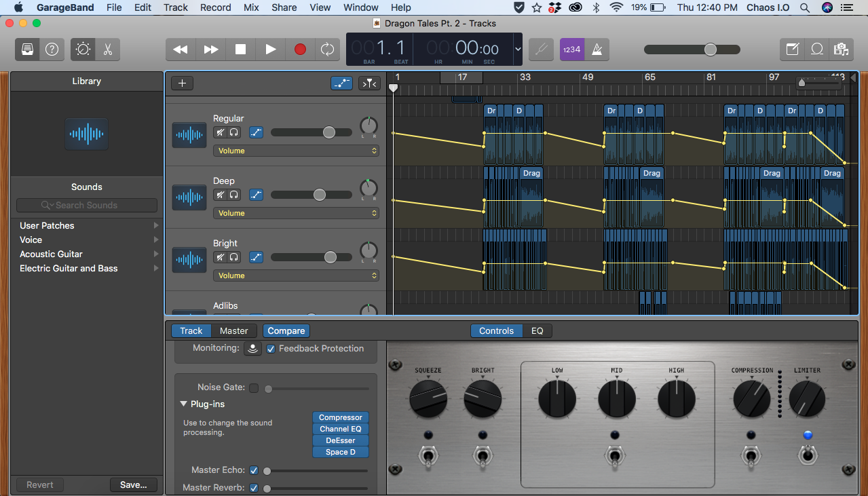Open the Mix menu
The image size is (868, 496).
(x=251, y=7)
